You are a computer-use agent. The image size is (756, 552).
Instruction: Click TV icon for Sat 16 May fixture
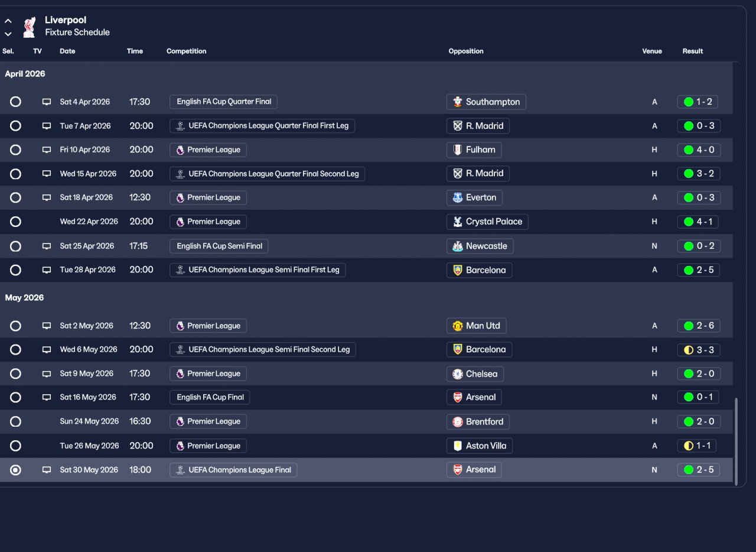point(47,398)
